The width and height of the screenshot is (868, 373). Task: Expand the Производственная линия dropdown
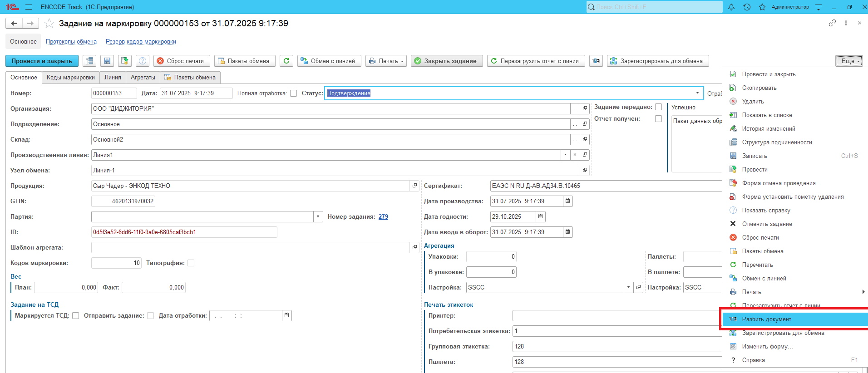[x=565, y=155]
